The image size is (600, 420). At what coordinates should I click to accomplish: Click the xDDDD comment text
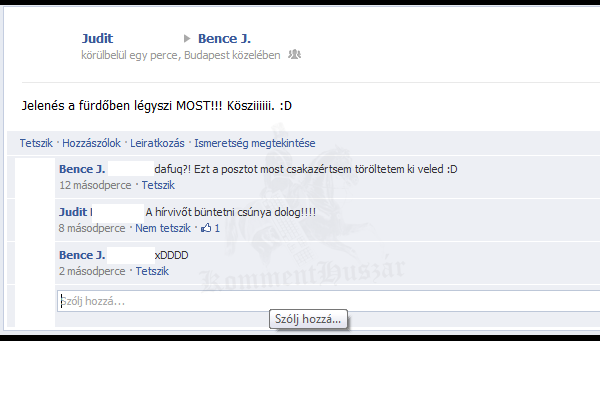[171, 255]
